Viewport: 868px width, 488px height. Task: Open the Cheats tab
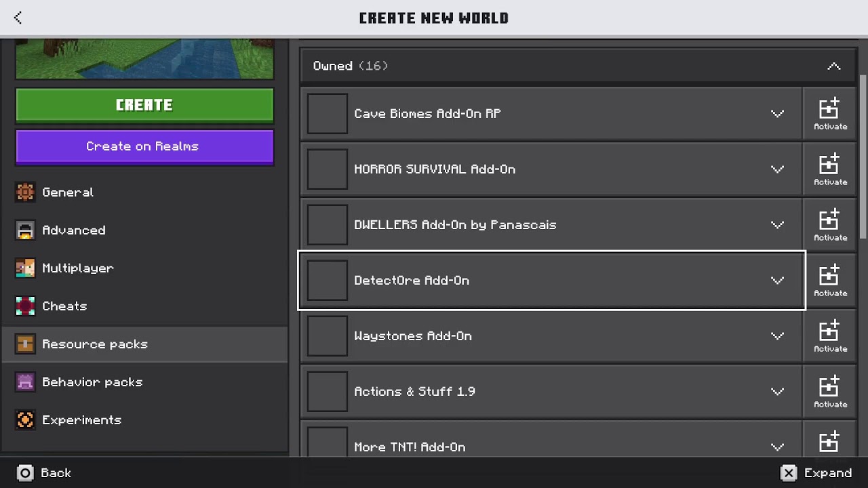coord(144,306)
